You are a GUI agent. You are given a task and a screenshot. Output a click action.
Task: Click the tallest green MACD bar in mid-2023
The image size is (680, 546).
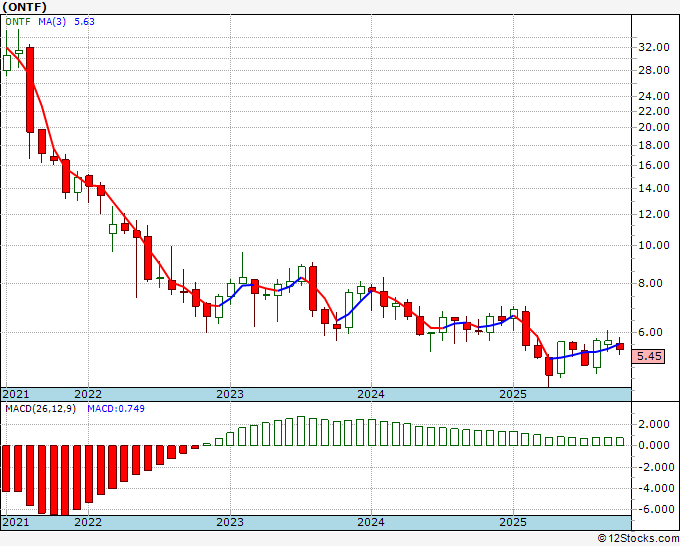click(301, 431)
